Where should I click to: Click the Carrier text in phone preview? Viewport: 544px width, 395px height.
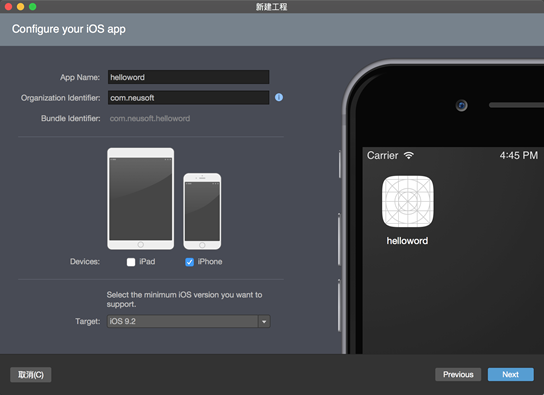coord(383,155)
